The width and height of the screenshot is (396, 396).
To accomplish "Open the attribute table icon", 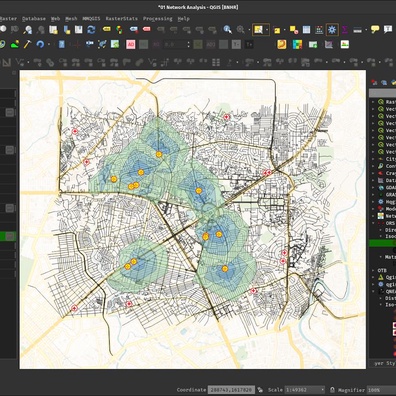I will click(306, 30).
